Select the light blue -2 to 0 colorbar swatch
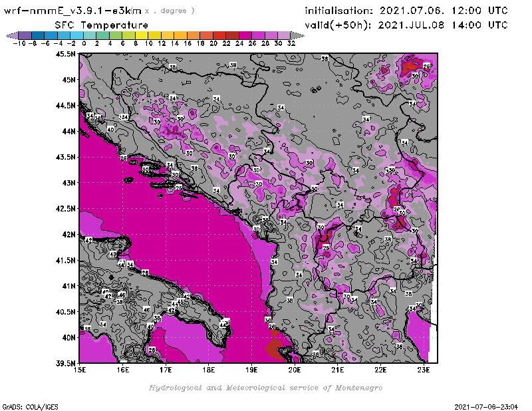The image size is (532, 411). [x=77, y=35]
